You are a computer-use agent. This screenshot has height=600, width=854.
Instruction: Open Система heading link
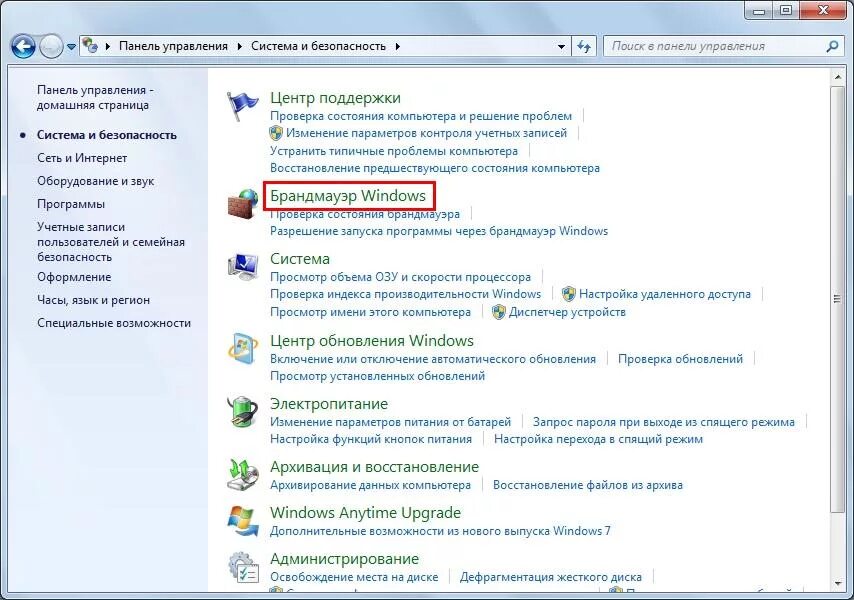pos(300,259)
